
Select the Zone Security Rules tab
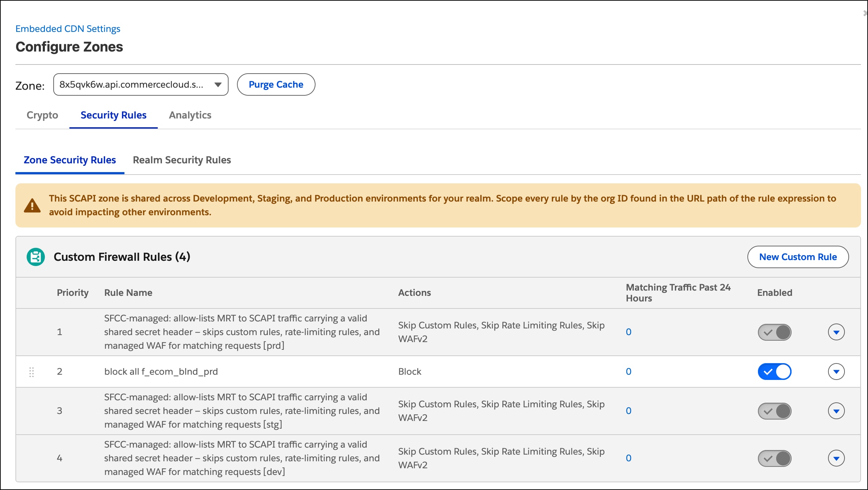click(70, 160)
